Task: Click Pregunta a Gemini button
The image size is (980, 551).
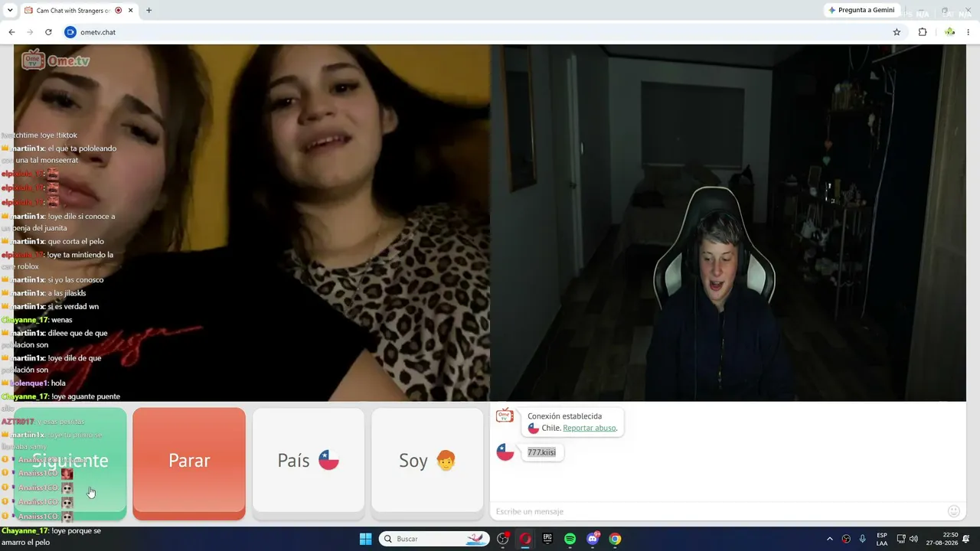Action: [x=861, y=10]
